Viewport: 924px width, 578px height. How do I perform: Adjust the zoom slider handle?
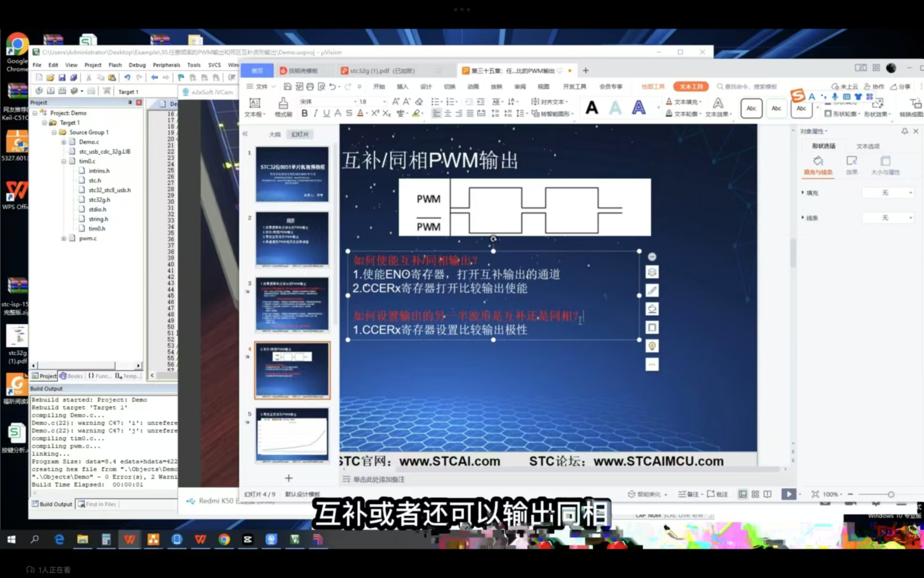[x=891, y=495]
